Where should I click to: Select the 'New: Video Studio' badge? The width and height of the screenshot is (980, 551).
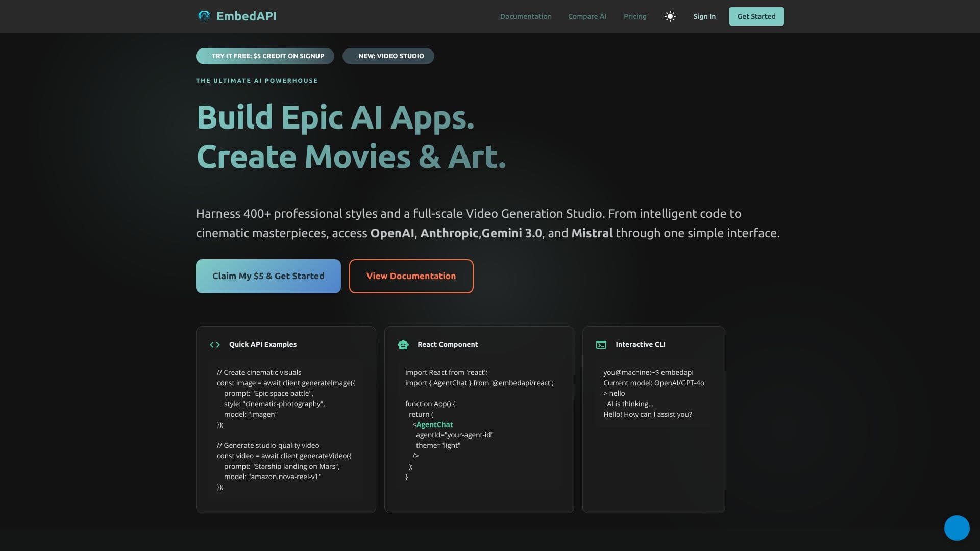[x=388, y=56]
